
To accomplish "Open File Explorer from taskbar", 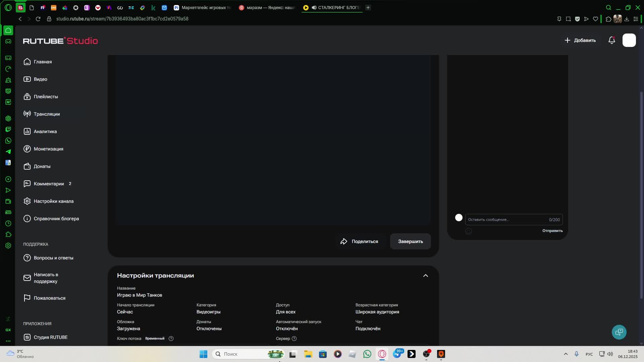I will (308, 354).
